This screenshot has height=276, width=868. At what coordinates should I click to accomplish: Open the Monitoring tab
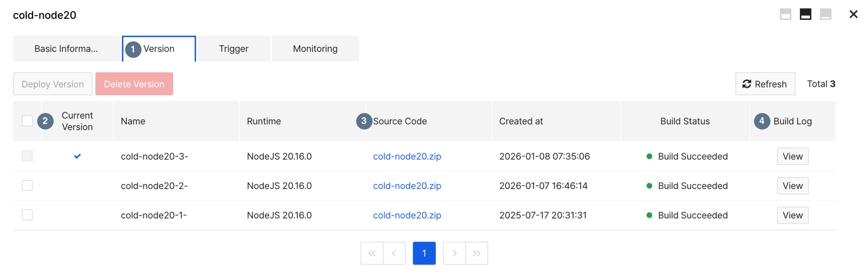click(315, 49)
